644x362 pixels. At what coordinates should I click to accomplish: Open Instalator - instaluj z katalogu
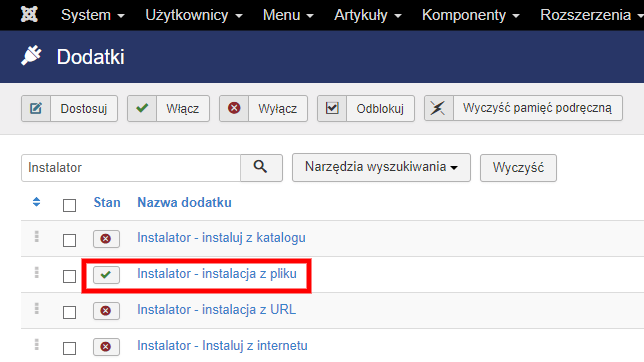(x=221, y=238)
